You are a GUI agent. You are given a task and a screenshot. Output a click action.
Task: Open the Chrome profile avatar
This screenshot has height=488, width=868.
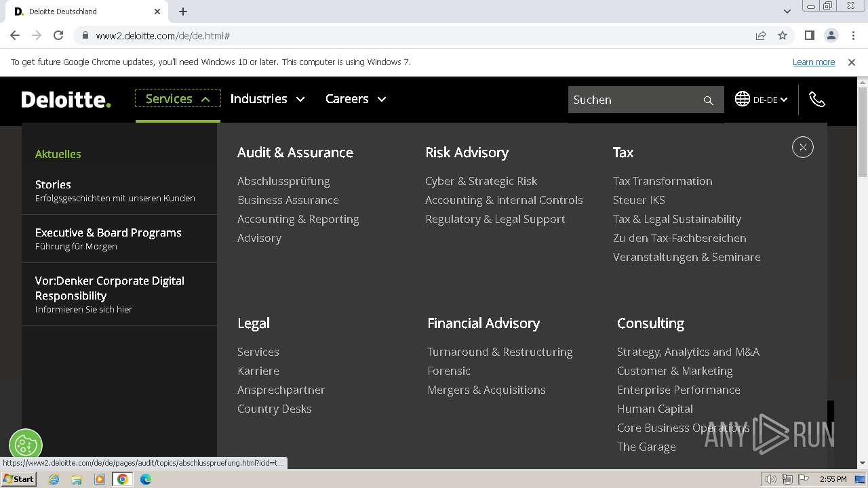point(831,35)
